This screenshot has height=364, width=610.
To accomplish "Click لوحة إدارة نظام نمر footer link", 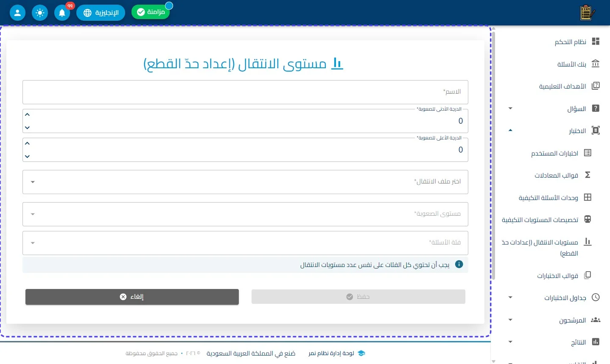I will (331, 353).
